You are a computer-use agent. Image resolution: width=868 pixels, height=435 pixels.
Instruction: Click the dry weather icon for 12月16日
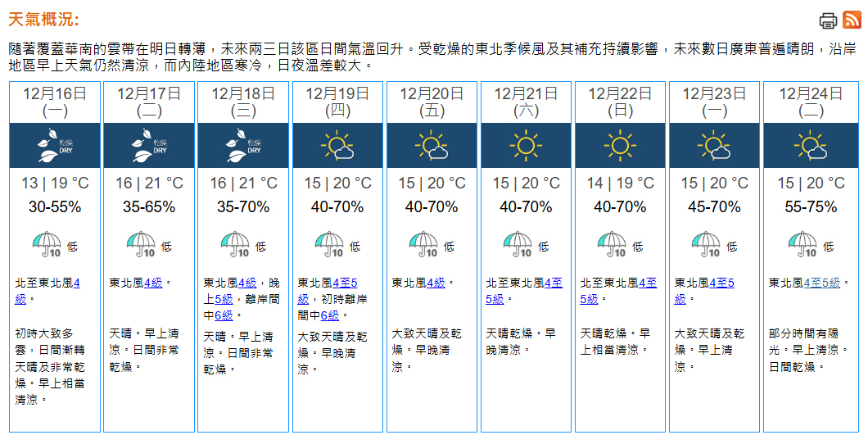coord(55,146)
